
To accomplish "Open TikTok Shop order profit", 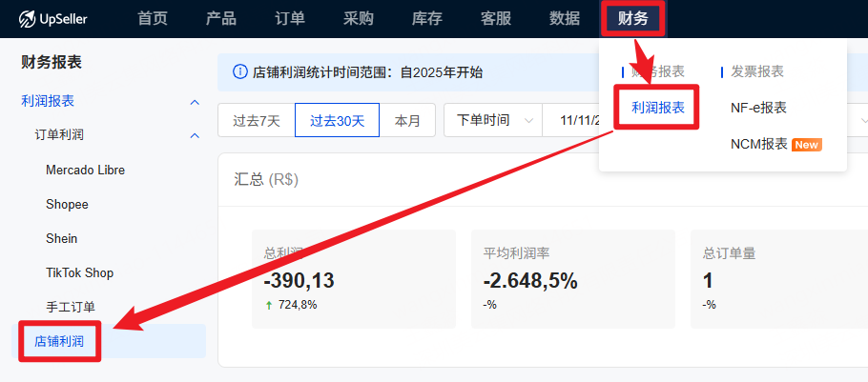I will 79,272.
